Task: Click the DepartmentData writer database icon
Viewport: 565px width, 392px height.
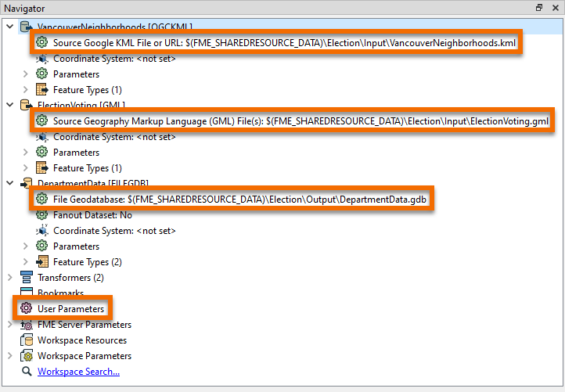Action: (x=26, y=183)
